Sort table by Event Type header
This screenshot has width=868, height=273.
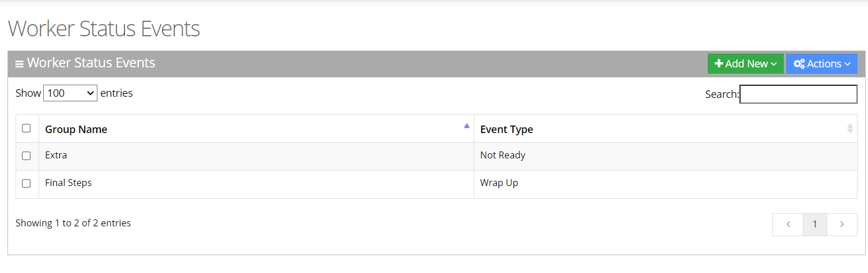tap(507, 130)
